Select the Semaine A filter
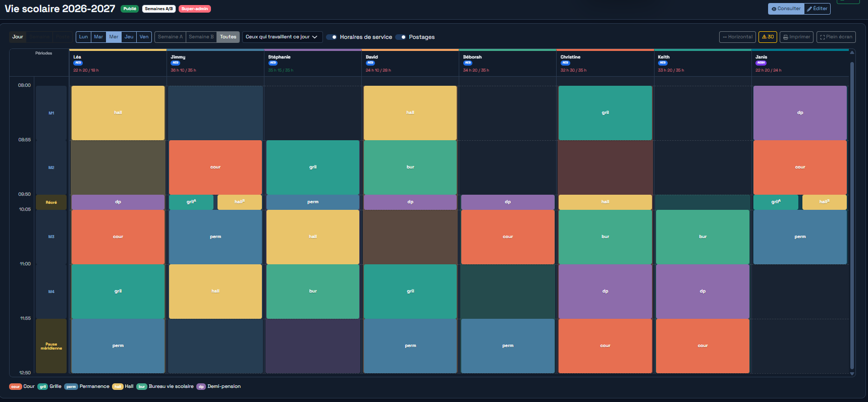The width and height of the screenshot is (868, 402). tap(170, 37)
